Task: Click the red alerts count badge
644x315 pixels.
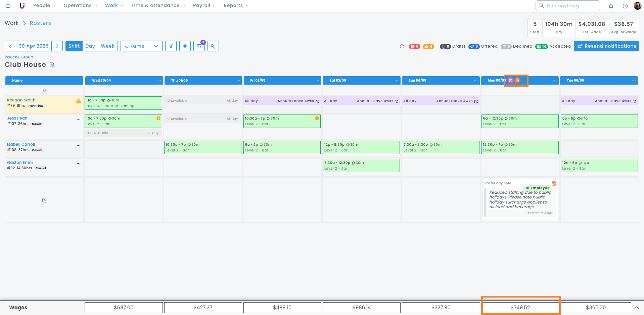Action: 414,47
